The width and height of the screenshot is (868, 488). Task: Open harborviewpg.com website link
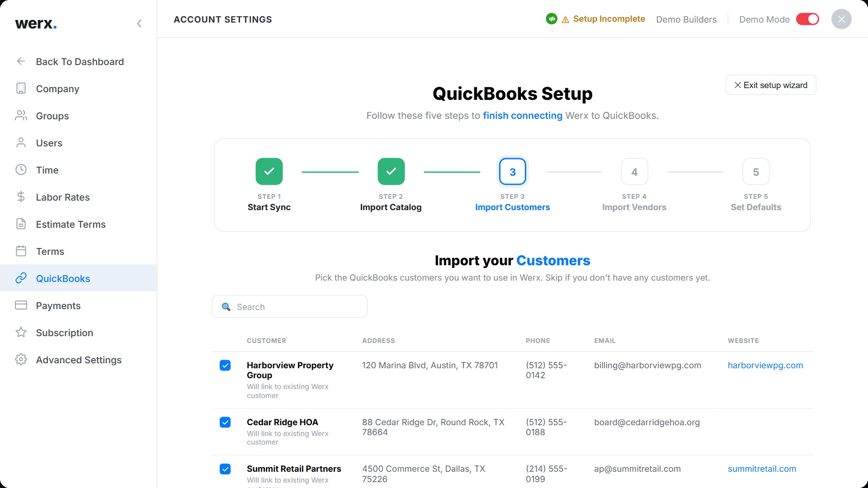[765, 365]
